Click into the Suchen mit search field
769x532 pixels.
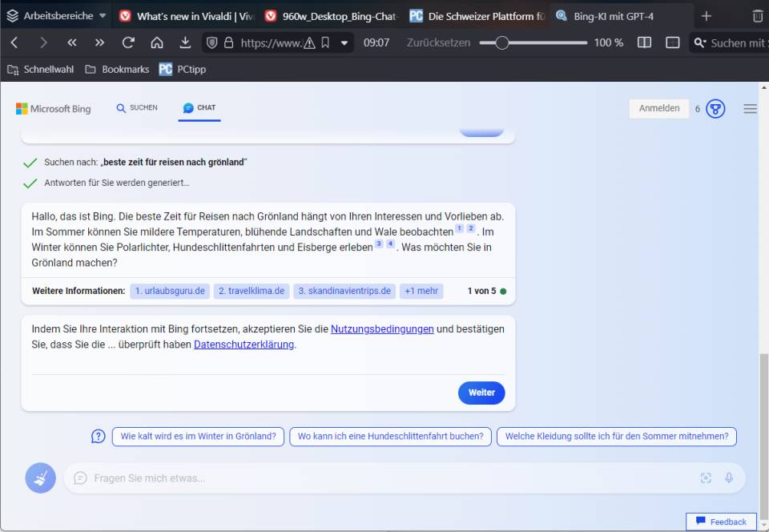739,43
